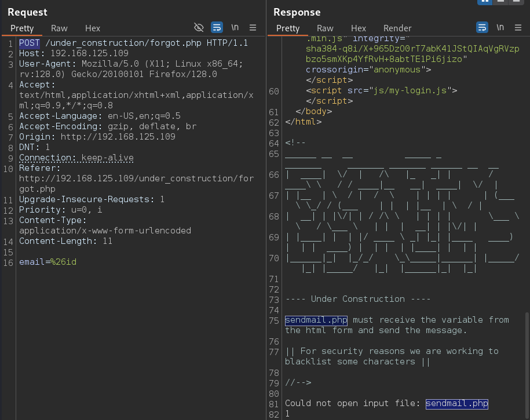
Task: Click the Content-Type header name
Action: click(52, 220)
